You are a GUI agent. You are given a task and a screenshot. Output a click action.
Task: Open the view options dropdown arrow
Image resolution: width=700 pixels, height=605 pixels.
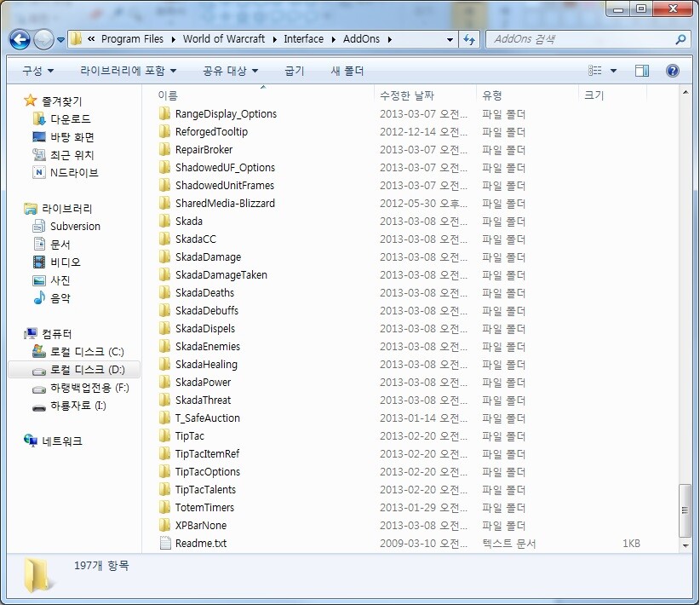pos(613,71)
